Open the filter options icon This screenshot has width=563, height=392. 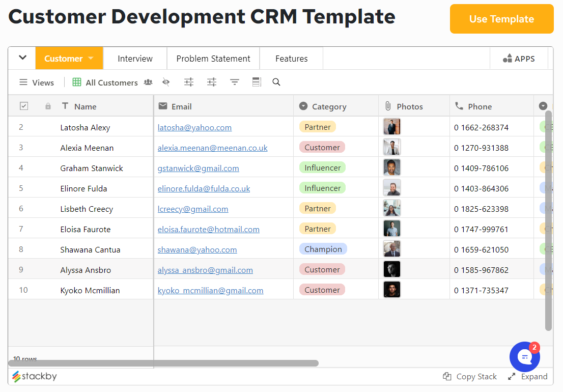[x=234, y=82]
